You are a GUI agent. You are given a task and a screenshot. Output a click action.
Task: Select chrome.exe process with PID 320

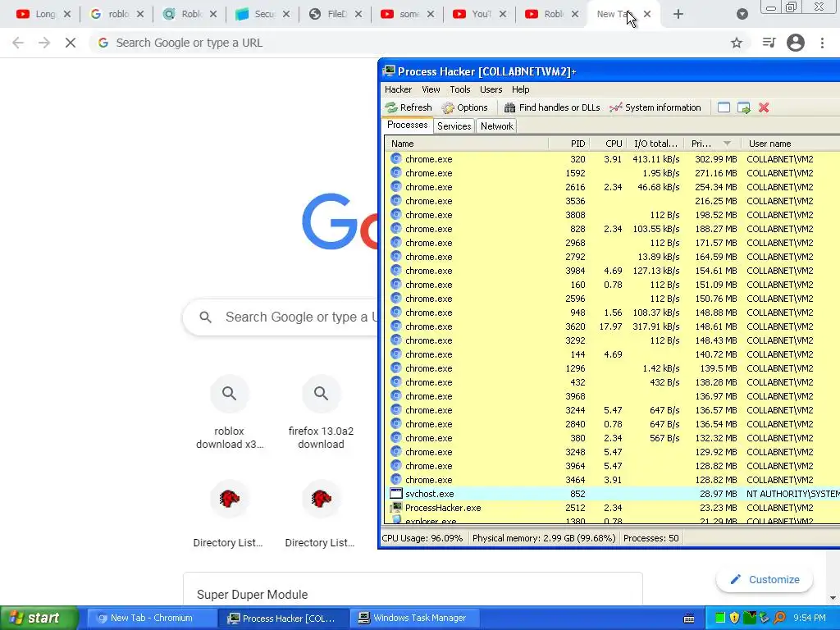[612, 159]
